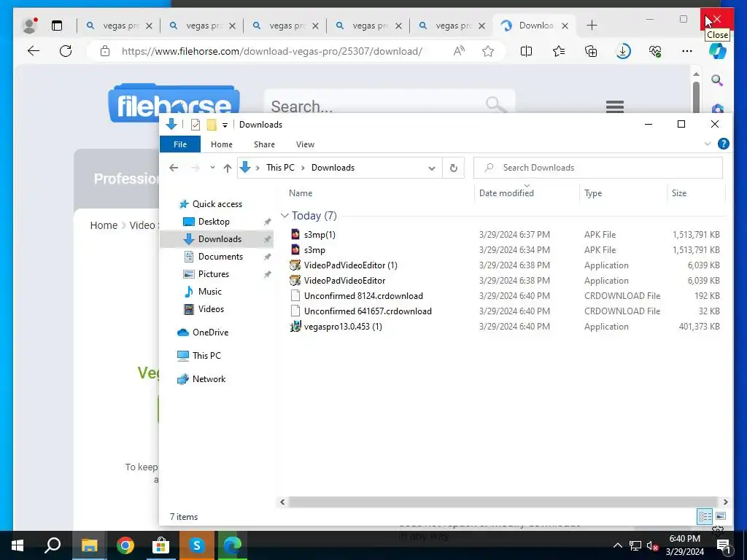Select Pictures in navigation pane
The height and width of the screenshot is (560, 747).
pos(214,274)
